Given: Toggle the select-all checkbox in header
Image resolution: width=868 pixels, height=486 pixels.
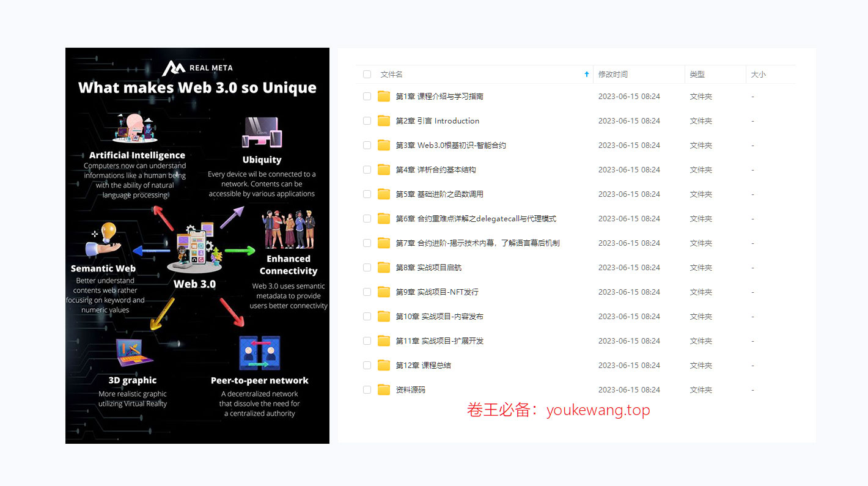Looking at the screenshot, I should pyautogui.click(x=367, y=74).
